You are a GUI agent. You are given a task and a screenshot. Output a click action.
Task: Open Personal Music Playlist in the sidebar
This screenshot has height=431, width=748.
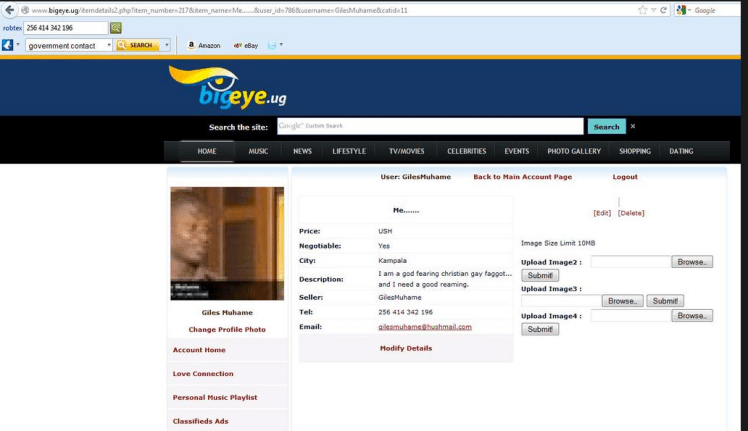pyautogui.click(x=215, y=397)
